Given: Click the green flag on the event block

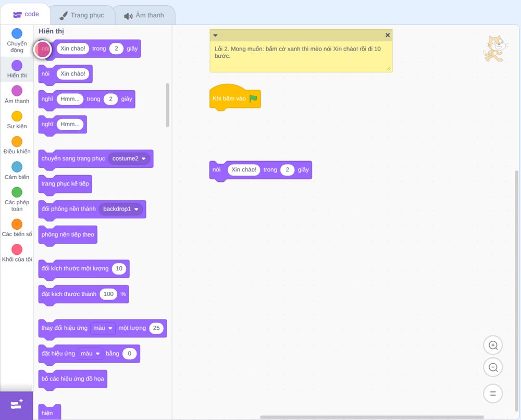Looking at the screenshot, I should (x=254, y=98).
